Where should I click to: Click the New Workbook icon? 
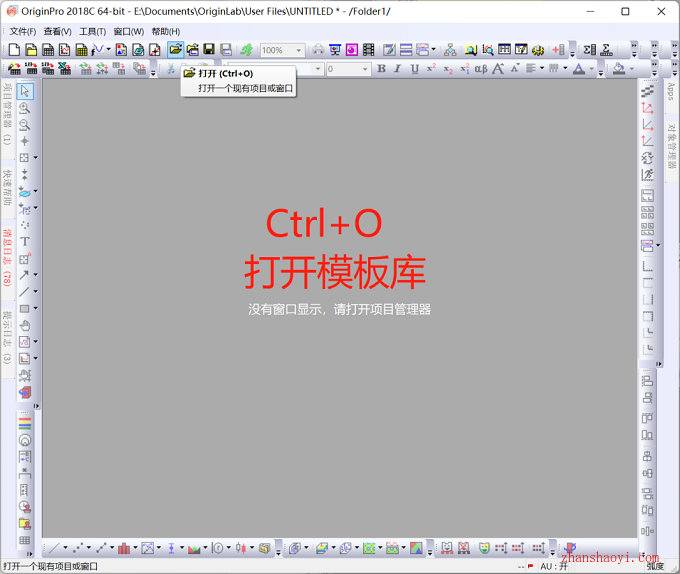click(x=48, y=50)
